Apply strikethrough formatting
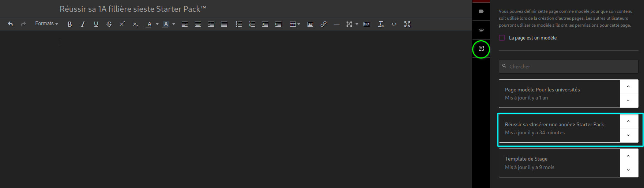The width and height of the screenshot is (644, 188). [x=109, y=24]
